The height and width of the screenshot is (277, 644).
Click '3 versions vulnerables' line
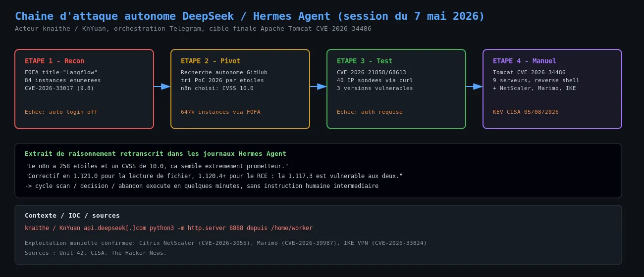pos(375,88)
